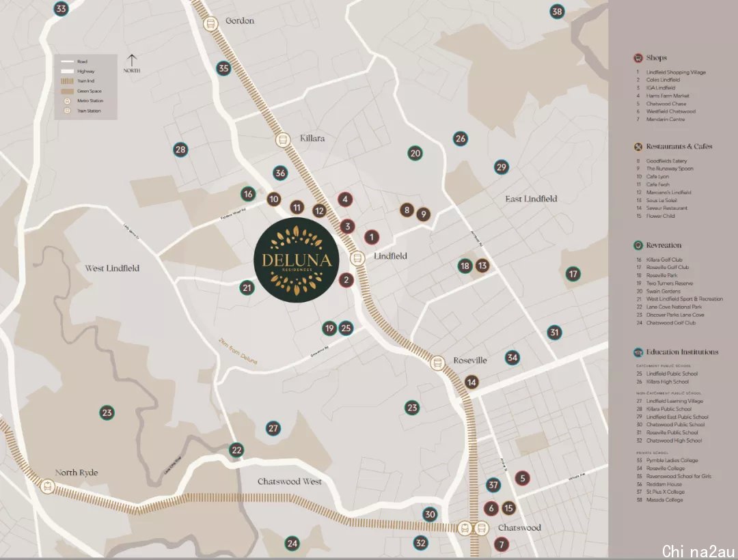Click the 'Westfield Chatswood' legend entry

pyautogui.click(x=671, y=111)
